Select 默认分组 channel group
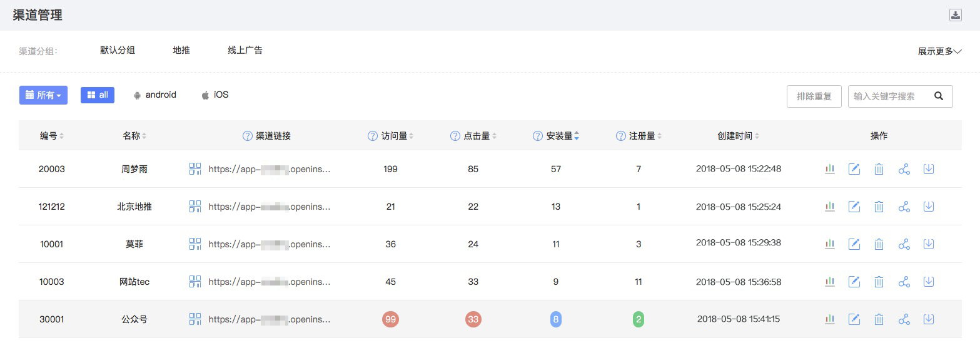This screenshot has height=360, width=980. pos(118,50)
